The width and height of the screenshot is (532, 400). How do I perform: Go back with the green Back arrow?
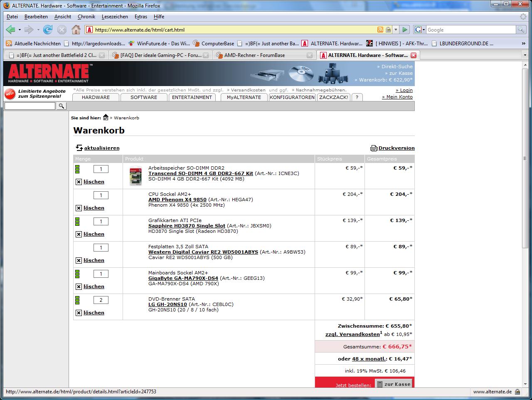[x=10, y=30]
